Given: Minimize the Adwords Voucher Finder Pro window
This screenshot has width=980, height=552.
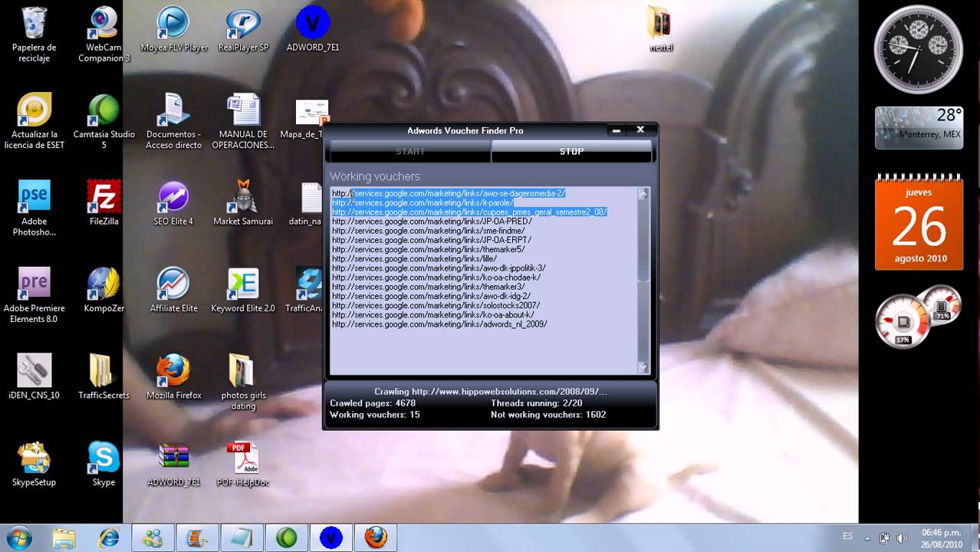Looking at the screenshot, I should (x=616, y=130).
